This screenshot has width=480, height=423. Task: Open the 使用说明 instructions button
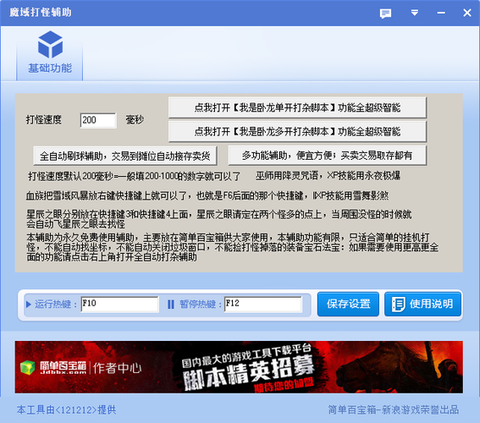click(x=423, y=304)
